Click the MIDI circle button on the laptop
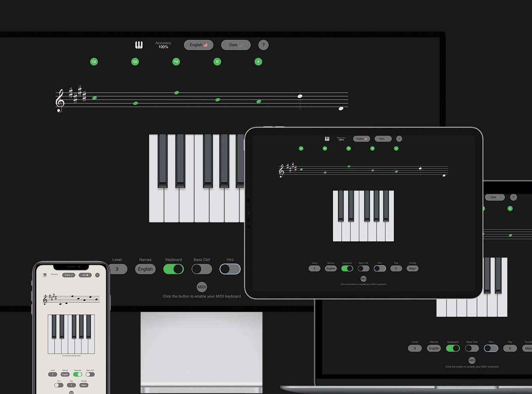The width and height of the screenshot is (532, 394). 472,360
